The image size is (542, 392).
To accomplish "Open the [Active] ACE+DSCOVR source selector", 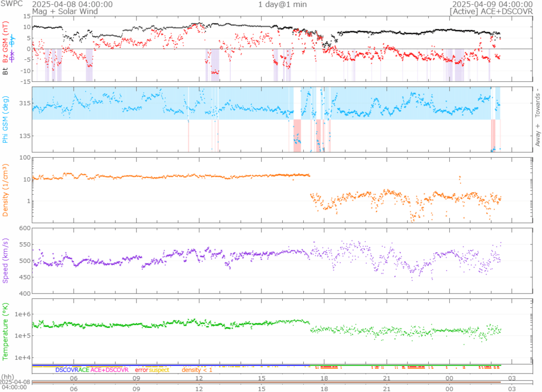I will point(491,11).
